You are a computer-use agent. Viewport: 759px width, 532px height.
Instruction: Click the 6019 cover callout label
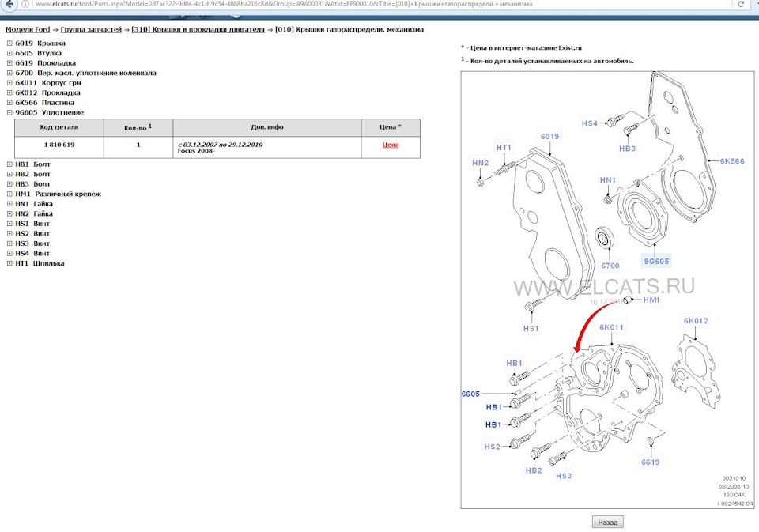coord(549,137)
